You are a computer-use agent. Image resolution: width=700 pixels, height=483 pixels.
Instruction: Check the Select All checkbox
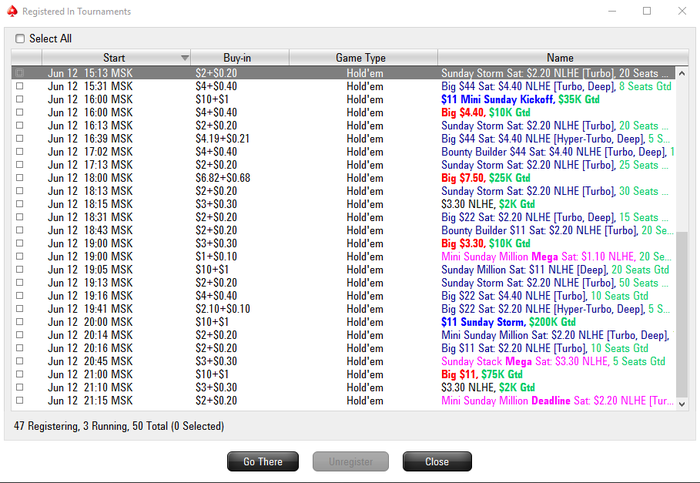[20, 39]
